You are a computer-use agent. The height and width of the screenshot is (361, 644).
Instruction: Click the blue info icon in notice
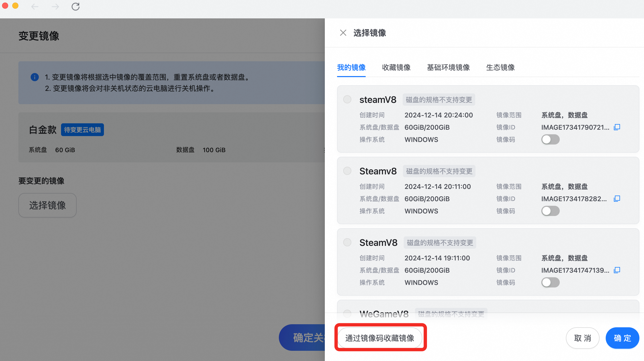click(x=35, y=77)
